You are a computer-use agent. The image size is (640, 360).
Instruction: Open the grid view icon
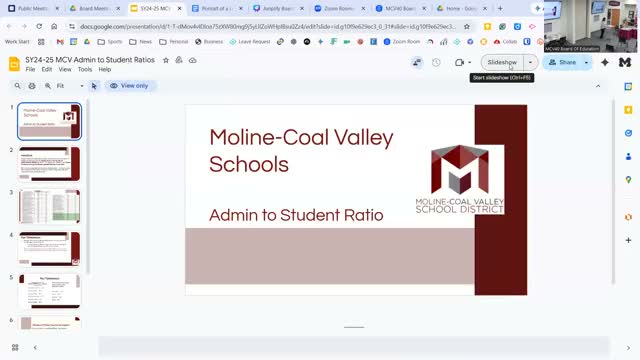[15, 347]
